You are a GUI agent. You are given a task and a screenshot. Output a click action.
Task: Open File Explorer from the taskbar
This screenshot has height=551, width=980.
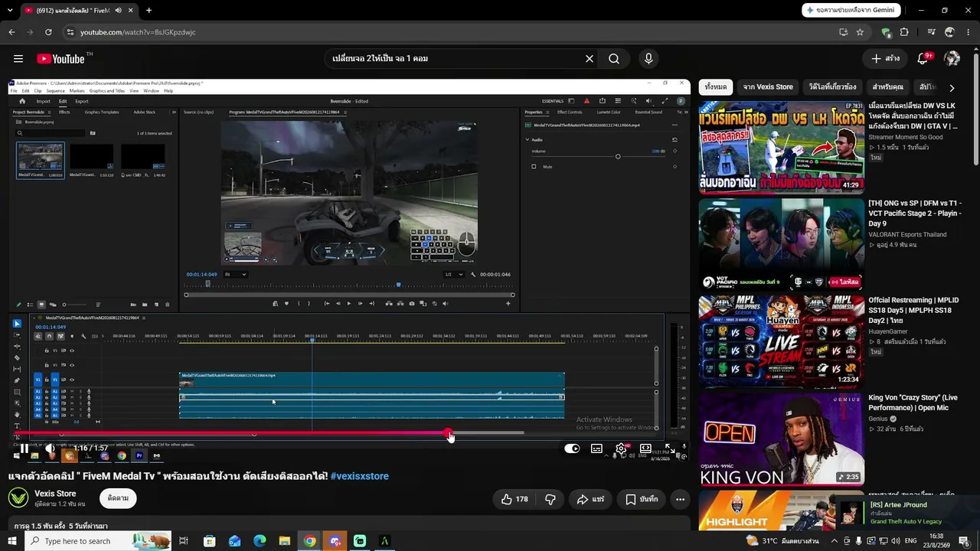coord(284,541)
